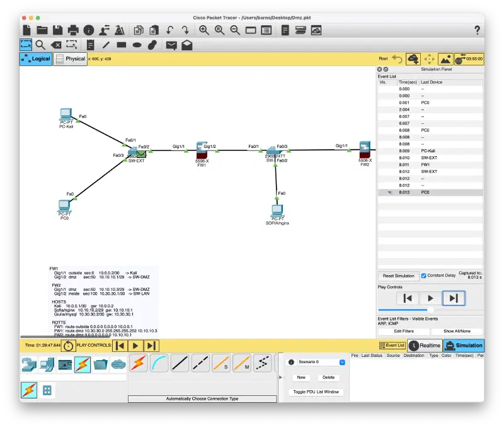Click the PDU envelope on SW-EXT
Image resolution: width=504 pixels, height=428 pixels.
click(x=141, y=154)
